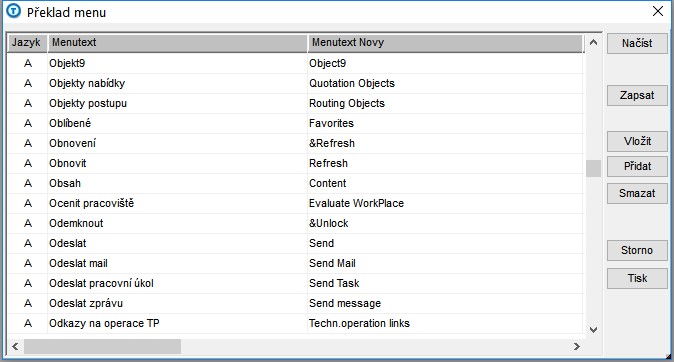674x362 pixels.
Task: Click language code A in Odeslat zprávu row
Action: click(28, 303)
